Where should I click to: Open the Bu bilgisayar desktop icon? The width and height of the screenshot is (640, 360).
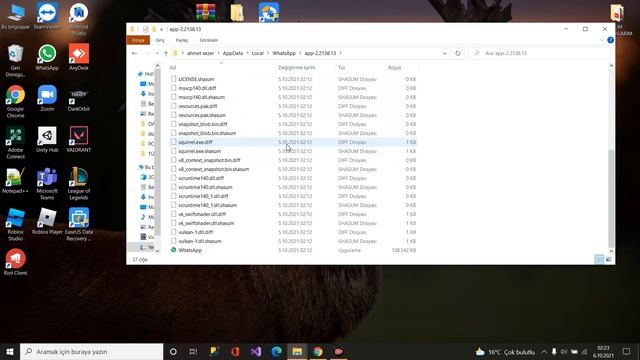pos(16,16)
